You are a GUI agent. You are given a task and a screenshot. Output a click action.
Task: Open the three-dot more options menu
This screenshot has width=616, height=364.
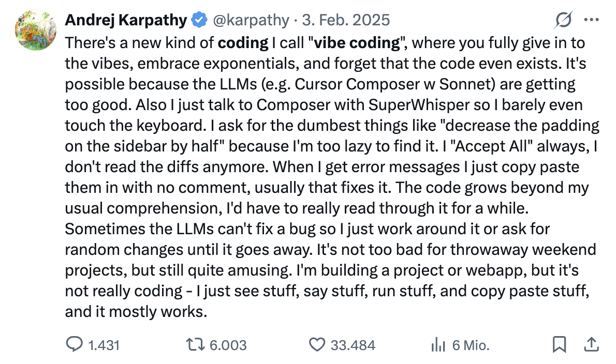(x=591, y=21)
